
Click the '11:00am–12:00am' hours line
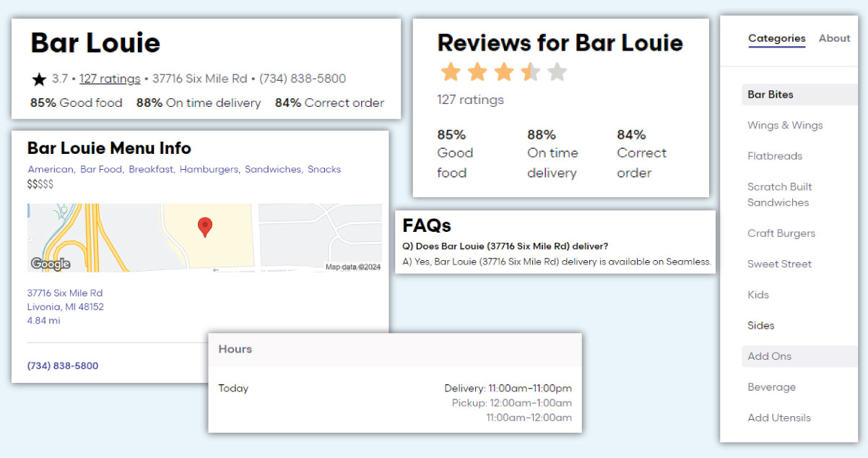[529, 418]
